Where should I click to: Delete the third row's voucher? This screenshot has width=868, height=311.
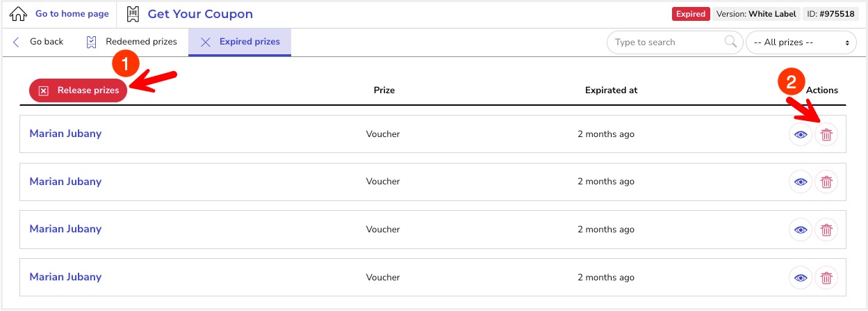coord(826,229)
